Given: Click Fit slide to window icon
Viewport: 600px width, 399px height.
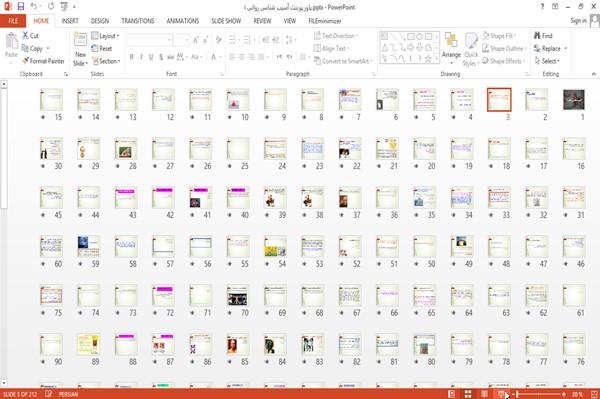Looking at the screenshot, I should click(x=594, y=394).
